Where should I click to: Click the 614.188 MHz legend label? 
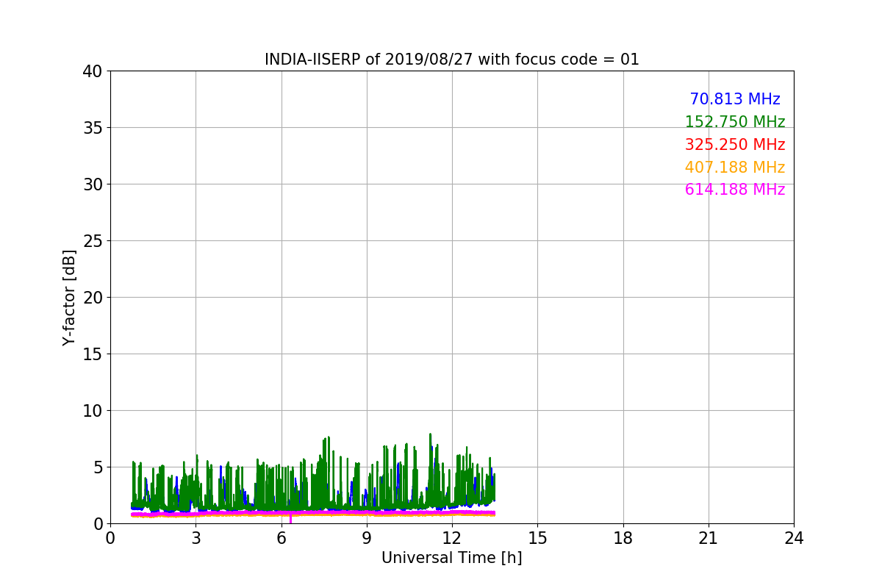click(735, 190)
